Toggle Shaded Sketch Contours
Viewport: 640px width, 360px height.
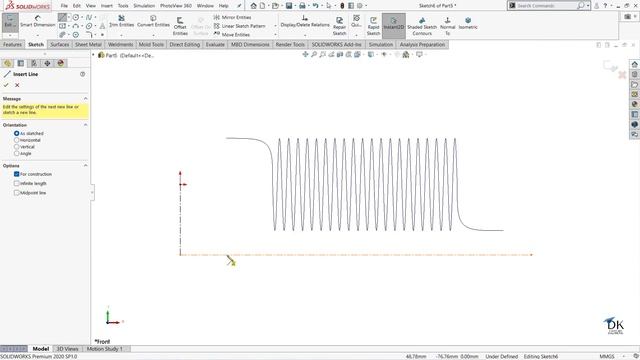coord(422,26)
